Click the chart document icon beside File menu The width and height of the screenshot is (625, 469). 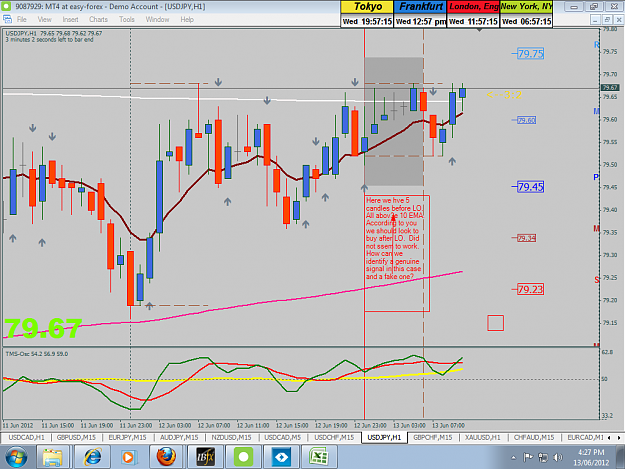point(7,19)
